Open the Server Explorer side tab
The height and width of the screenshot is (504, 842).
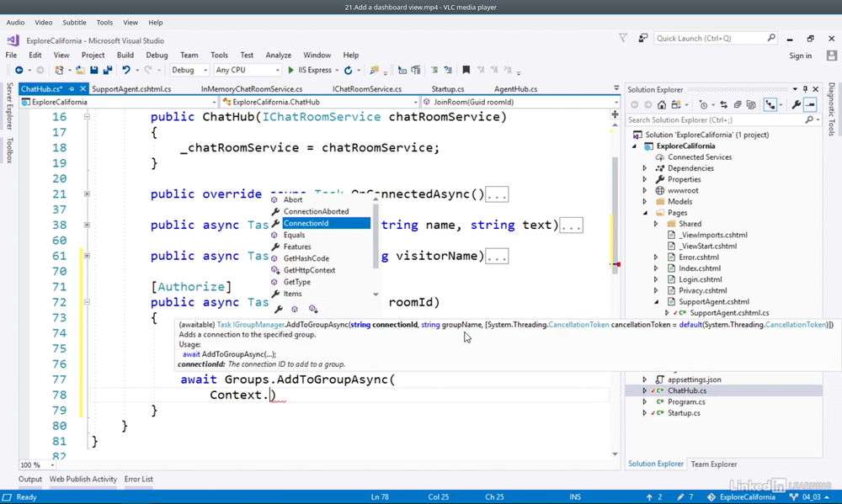pos(9,106)
